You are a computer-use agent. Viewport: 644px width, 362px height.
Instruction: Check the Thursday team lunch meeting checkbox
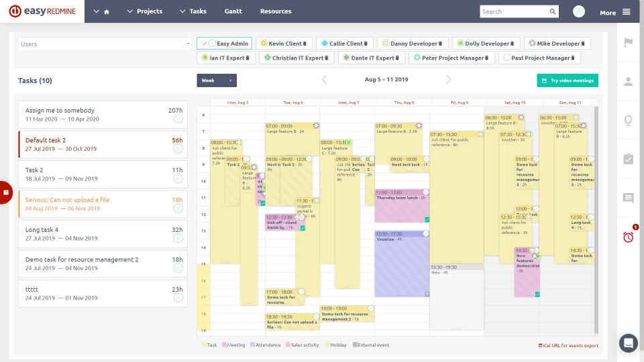427,220
